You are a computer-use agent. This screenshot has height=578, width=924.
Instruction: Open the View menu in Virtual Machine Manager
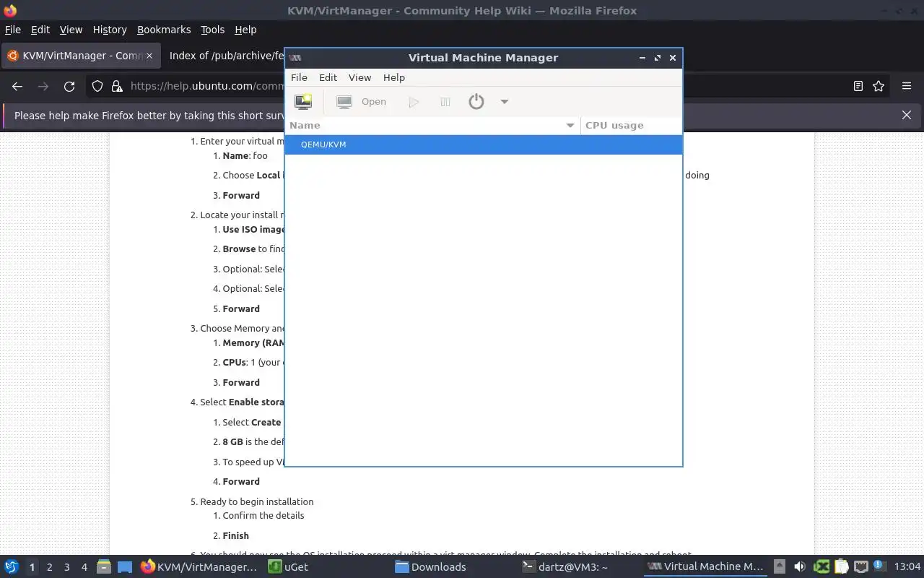pyautogui.click(x=359, y=77)
